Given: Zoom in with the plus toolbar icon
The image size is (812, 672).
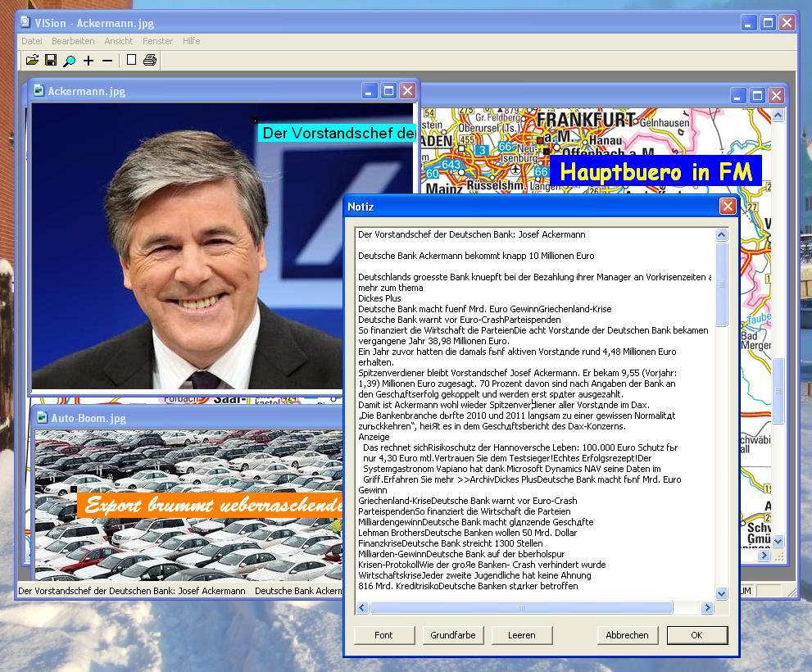Looking at the screenshot, I should pos(88,61).
